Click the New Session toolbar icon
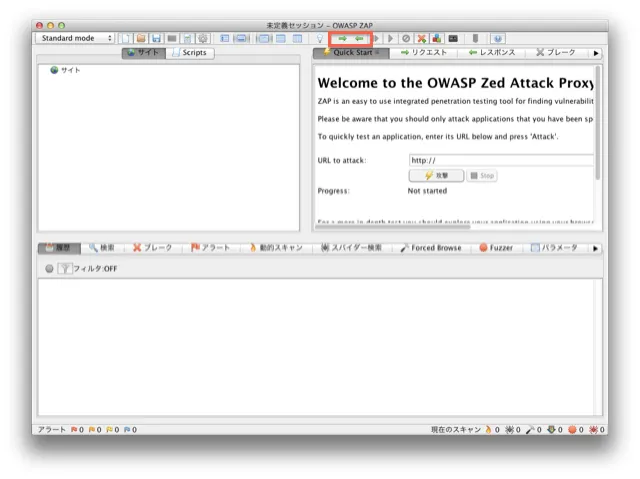Image resolution: width=640 pixels, height=479 pixels. [125, 38]
